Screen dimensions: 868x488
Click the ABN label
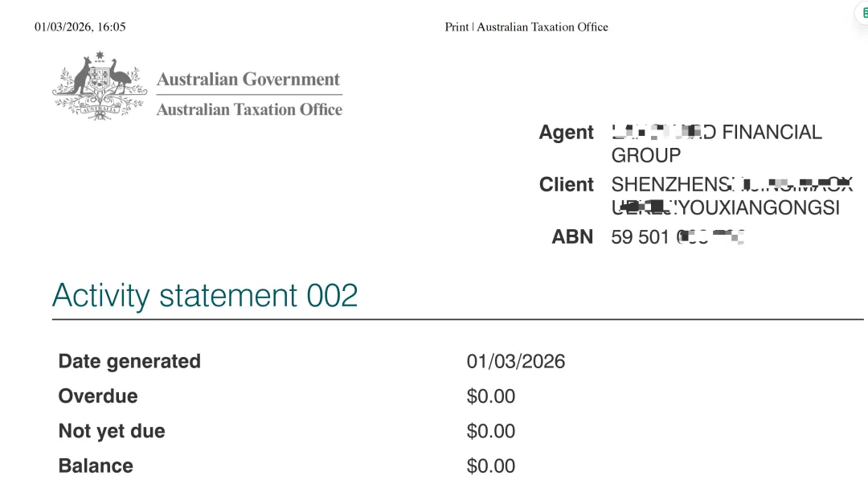572,237
